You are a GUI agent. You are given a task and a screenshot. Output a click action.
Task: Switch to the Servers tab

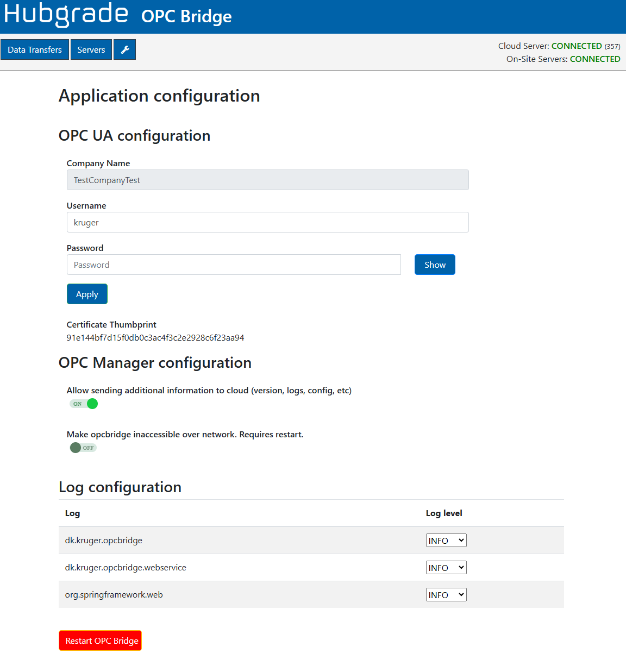(91, 49)
